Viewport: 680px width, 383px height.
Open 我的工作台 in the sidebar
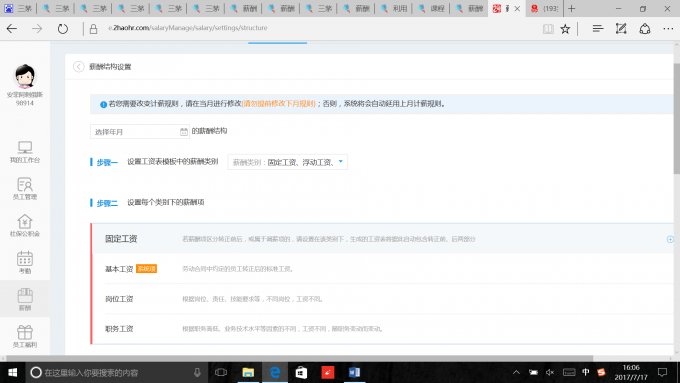click(25, 152)
